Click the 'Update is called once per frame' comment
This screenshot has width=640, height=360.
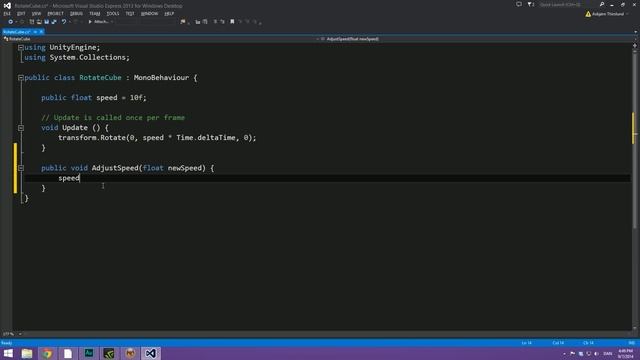coord(113,118)
